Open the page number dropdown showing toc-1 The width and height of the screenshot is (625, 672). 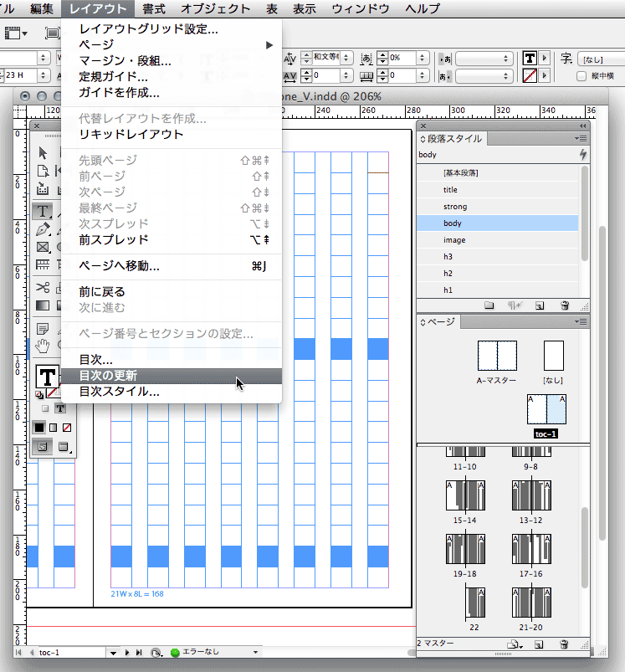pyautogui.click(x=113, y=653)
